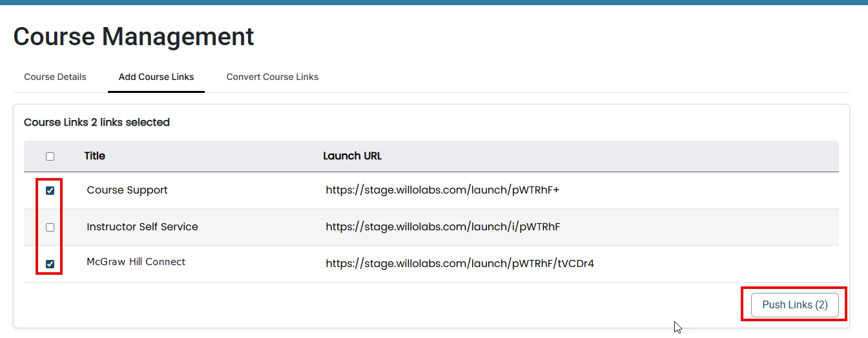
Task: Select the Add Course Links tab
Action: [156, 77]
